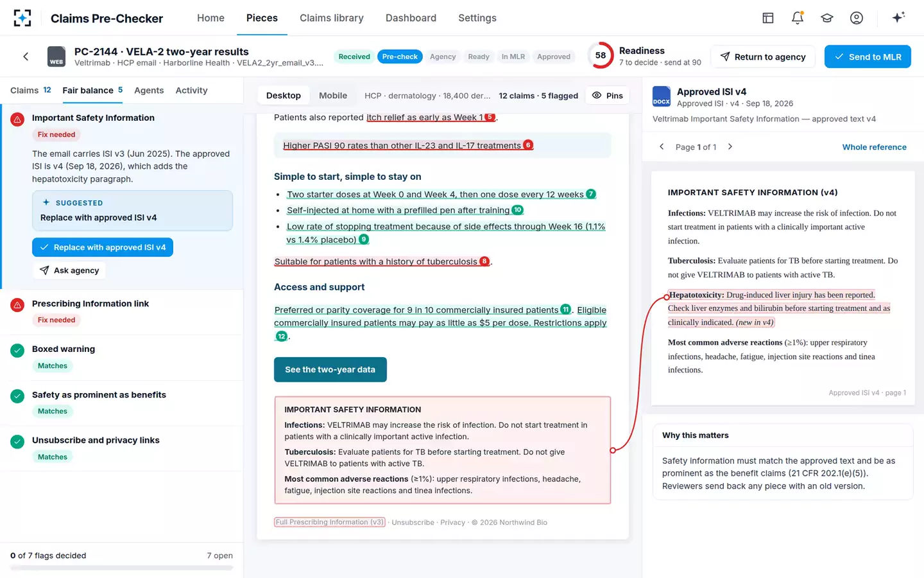Open the Claims library menu item
The width and height of the screenshot is (924, 578).
click(x=332, y=18)
